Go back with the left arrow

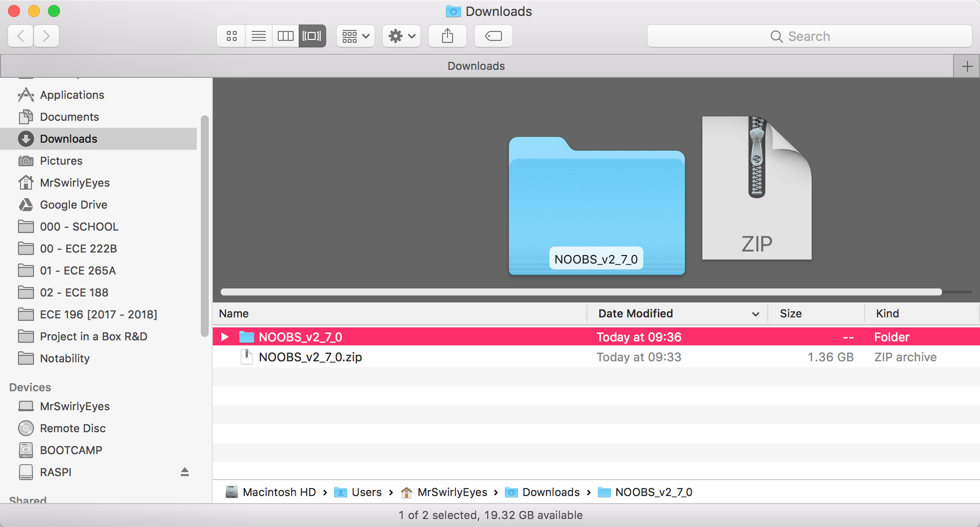point(21,36)
